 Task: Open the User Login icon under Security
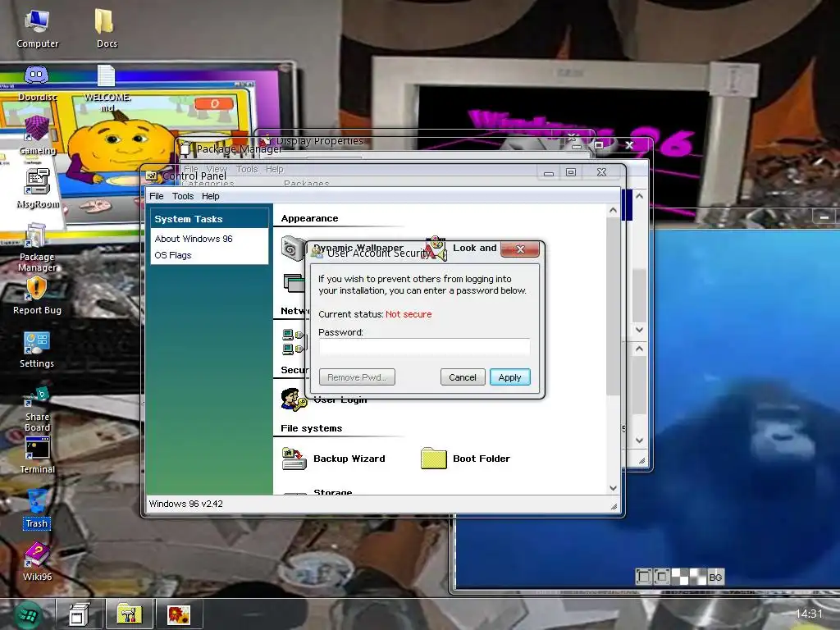pos(294,399)
